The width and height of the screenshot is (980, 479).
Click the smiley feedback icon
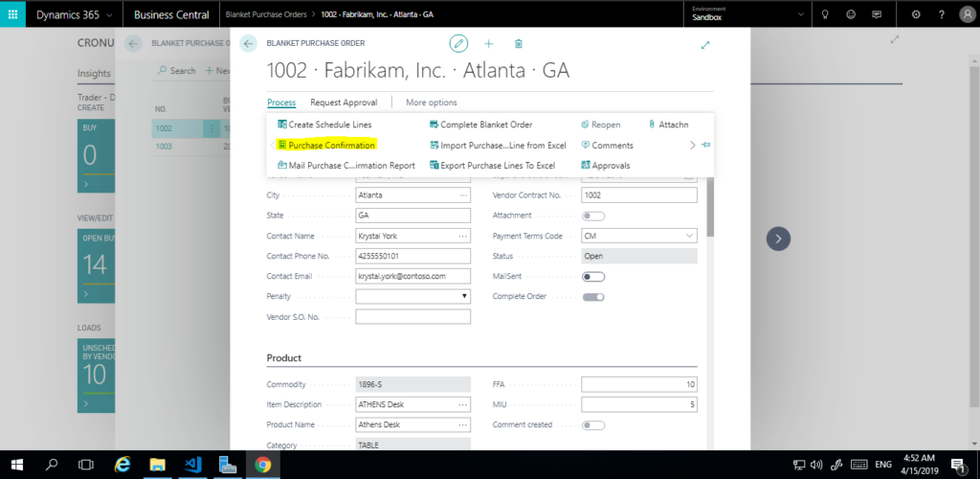851,14
